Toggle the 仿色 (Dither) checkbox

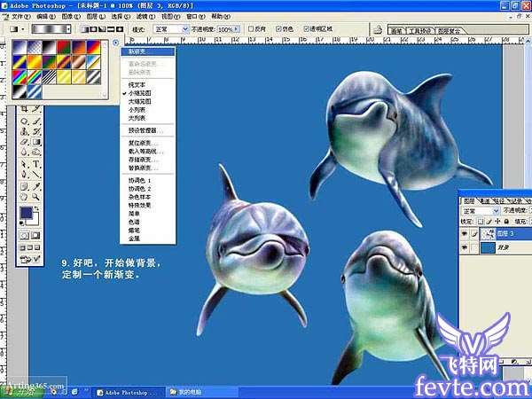pyautogui.click(x=278, y=29)
